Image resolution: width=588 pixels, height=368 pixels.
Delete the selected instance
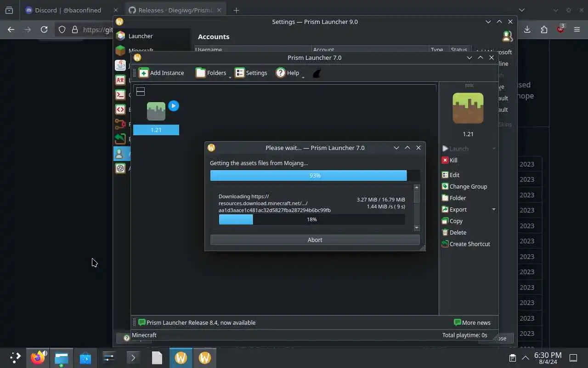pos(454,232)
